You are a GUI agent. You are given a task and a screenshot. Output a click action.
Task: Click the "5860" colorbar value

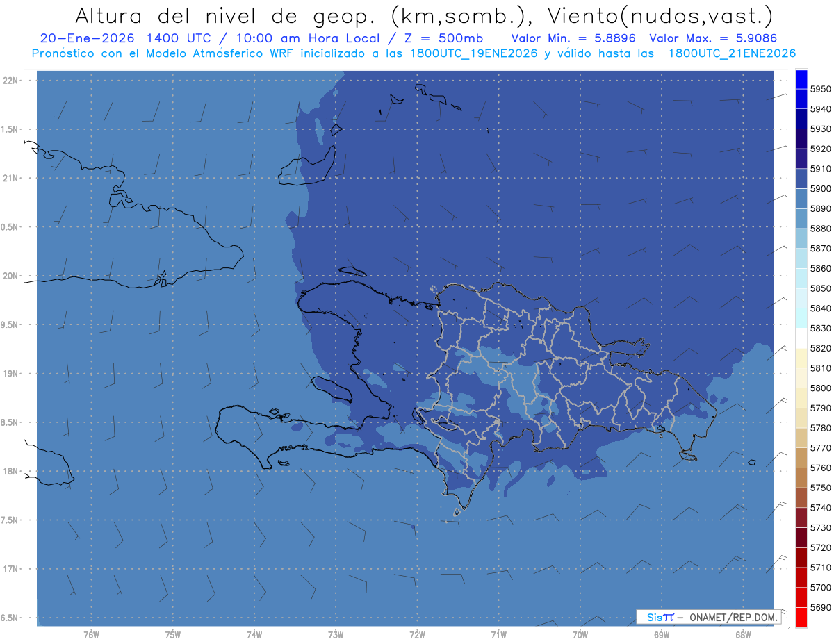click(x=820, y=269)
